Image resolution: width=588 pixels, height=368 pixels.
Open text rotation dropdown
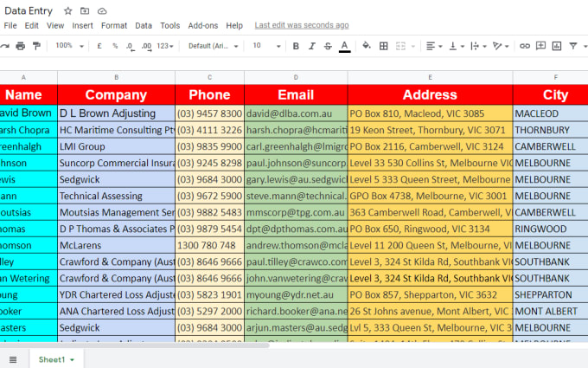click(501, 46)
